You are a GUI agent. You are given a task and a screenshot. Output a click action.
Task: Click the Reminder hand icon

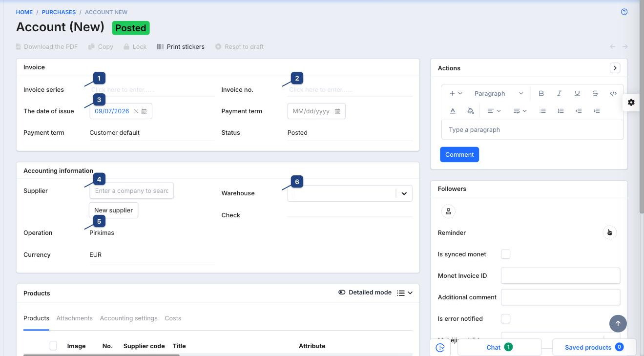(609, 232)
